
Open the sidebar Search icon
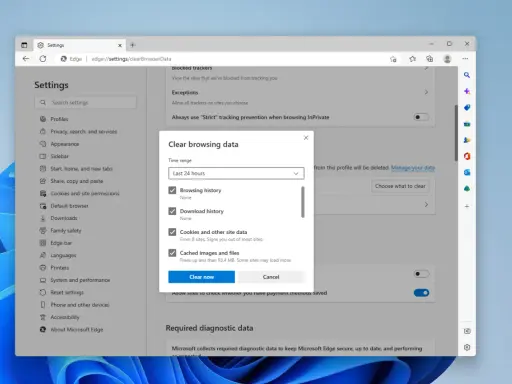(x=467, y=75)
